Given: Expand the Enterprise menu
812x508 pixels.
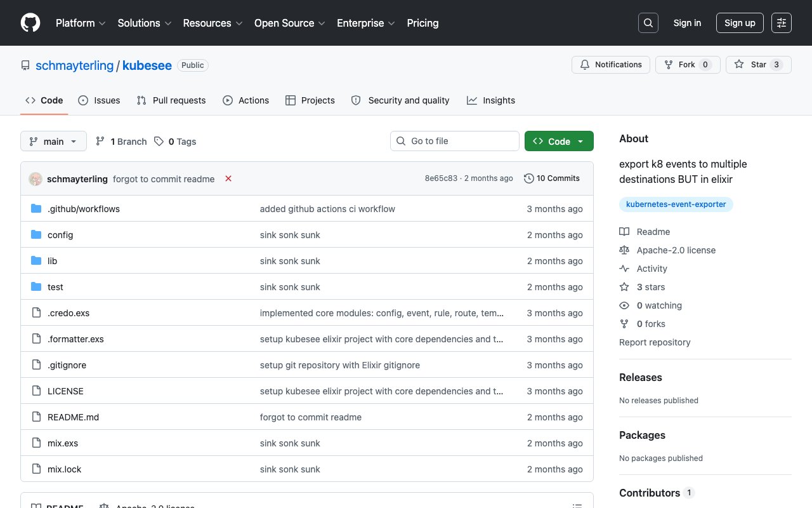Looking at the screenshot, I should click(x=366, y=23).
